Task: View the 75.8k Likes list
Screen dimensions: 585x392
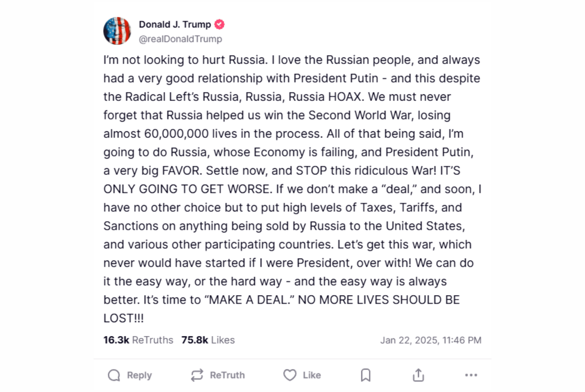Action: (x=208, y=340)
